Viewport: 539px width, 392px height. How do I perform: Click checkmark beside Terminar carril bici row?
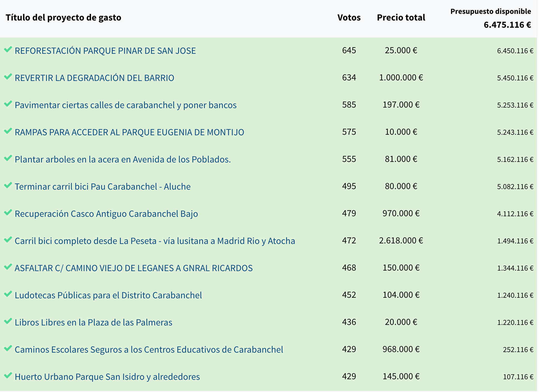click(x=8, y=185)
